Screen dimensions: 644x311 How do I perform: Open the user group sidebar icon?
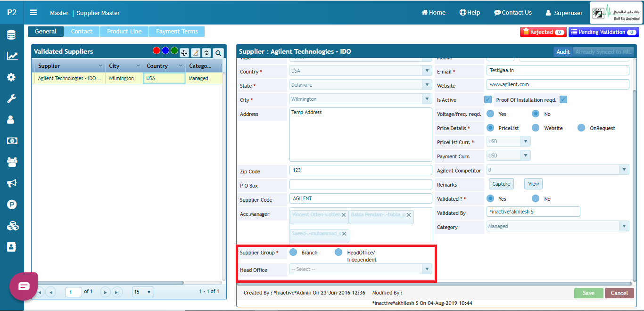pos(12,162)
